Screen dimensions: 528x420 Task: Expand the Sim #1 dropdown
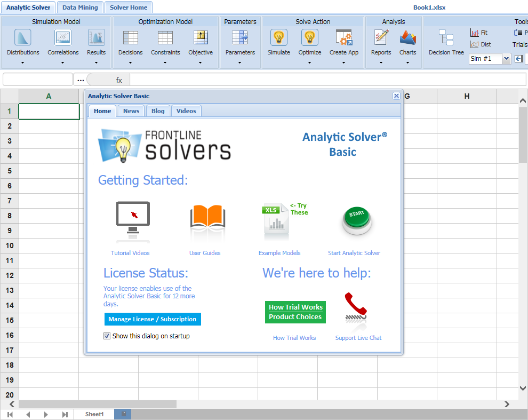[x=506, y=59]
